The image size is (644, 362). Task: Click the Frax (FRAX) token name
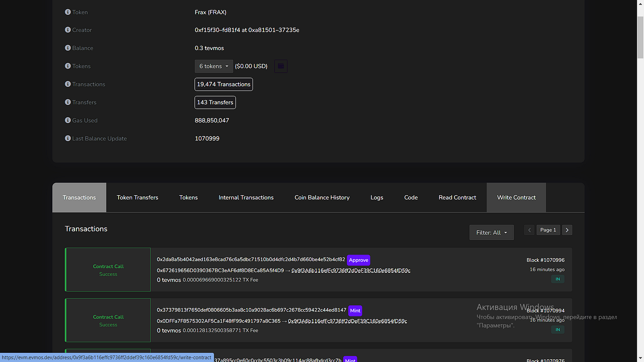[x=211, y=12]
